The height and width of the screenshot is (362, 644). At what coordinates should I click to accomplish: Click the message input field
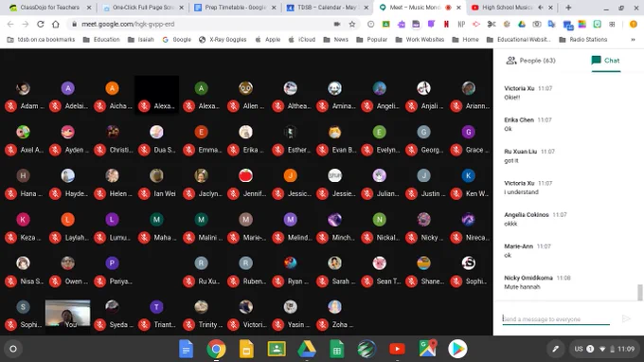[556, 318]
